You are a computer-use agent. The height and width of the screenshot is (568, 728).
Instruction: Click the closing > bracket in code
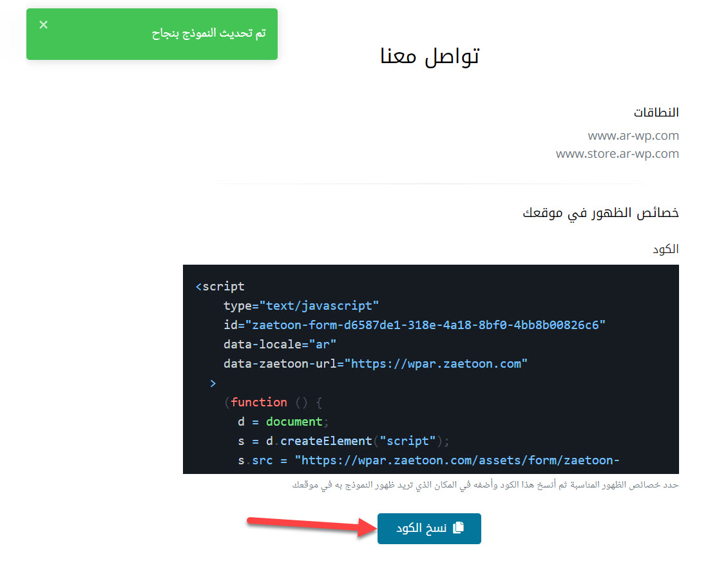click(x=213, y=383)
